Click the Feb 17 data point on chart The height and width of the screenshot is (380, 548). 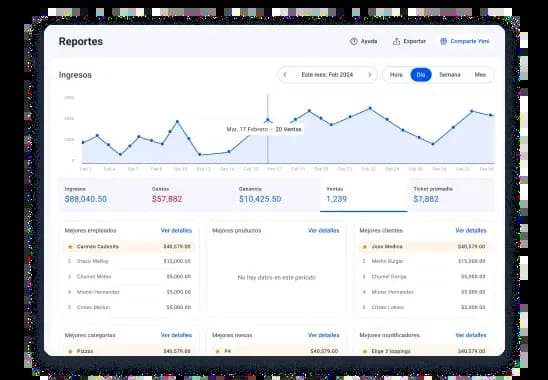[x=268, y=120]
